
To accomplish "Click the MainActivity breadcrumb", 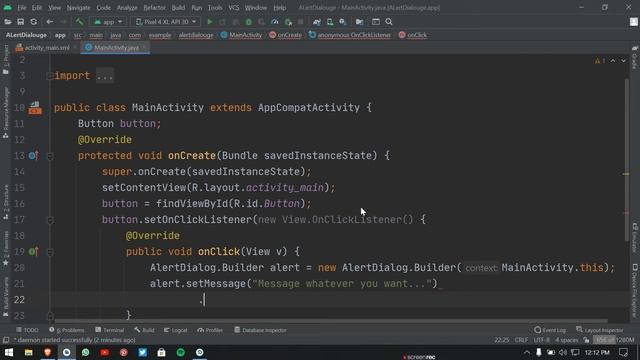I will [x=241, y=35].
